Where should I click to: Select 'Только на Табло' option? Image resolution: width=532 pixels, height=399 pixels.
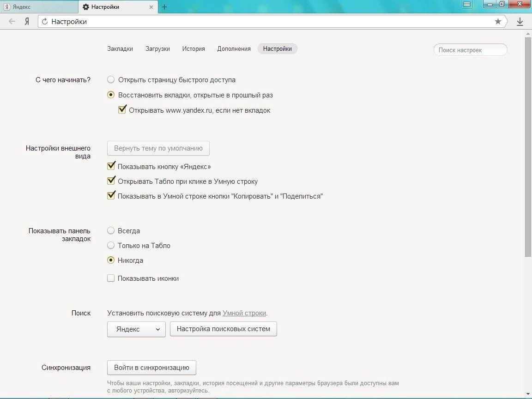(111, 245)
